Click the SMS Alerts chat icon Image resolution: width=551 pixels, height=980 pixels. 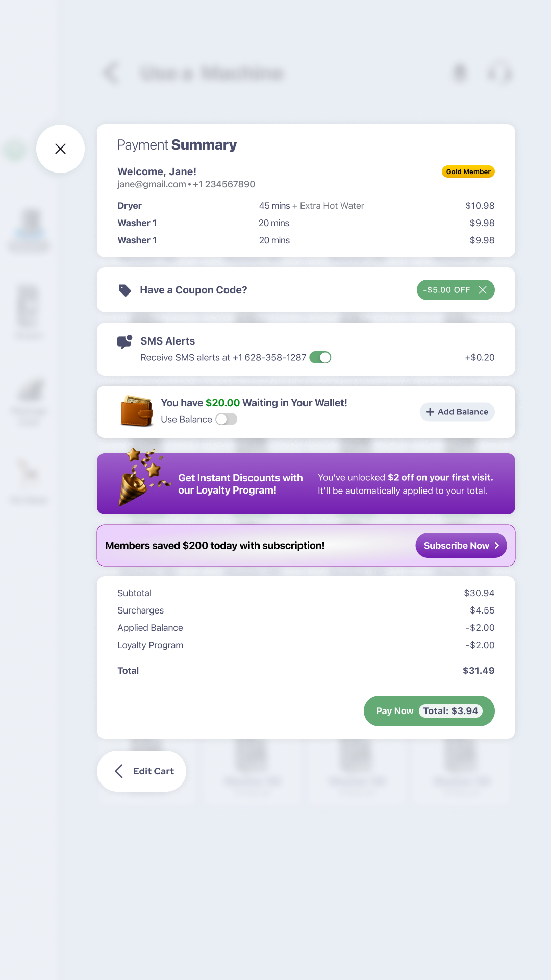(125, 342)
